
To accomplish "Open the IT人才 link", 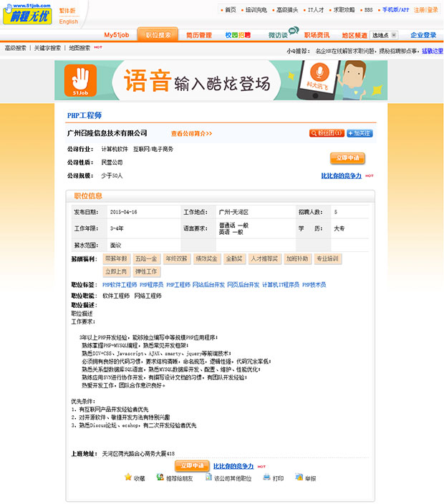I will (x=316, y=10).
